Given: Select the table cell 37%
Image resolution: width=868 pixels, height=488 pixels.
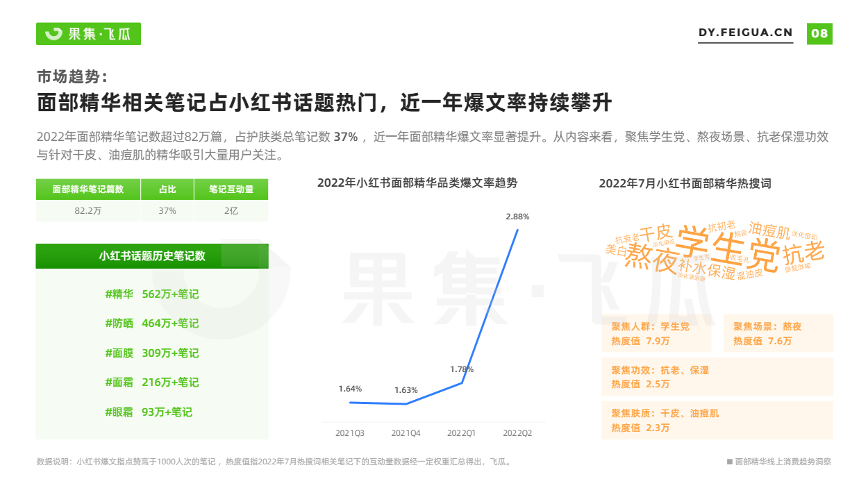Looking at the screenshot, I should click(167, 211).
